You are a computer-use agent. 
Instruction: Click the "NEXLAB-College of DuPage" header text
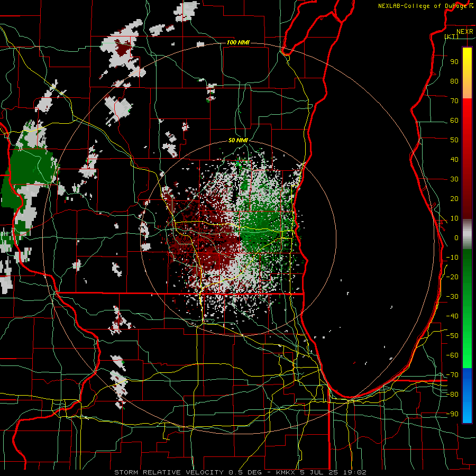click(x=423, y=6)
